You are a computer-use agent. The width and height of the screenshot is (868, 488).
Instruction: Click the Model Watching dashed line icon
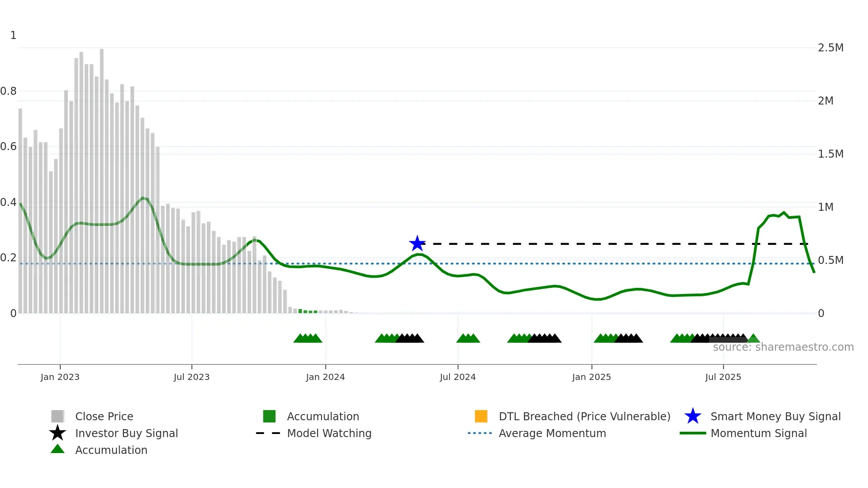coord(268,433)
